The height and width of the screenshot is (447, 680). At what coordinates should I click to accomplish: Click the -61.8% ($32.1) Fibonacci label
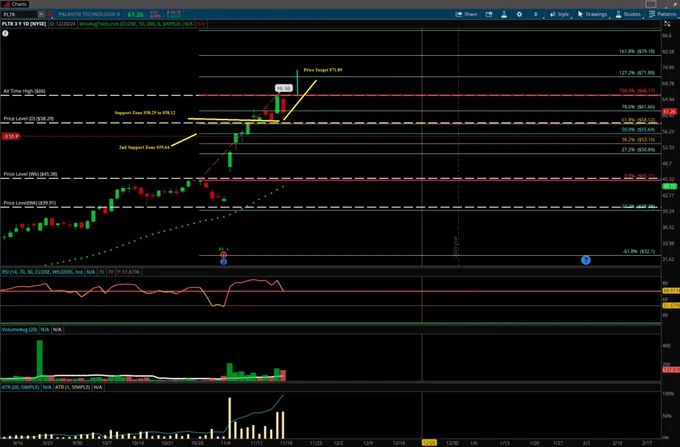[x=639, y=251]
